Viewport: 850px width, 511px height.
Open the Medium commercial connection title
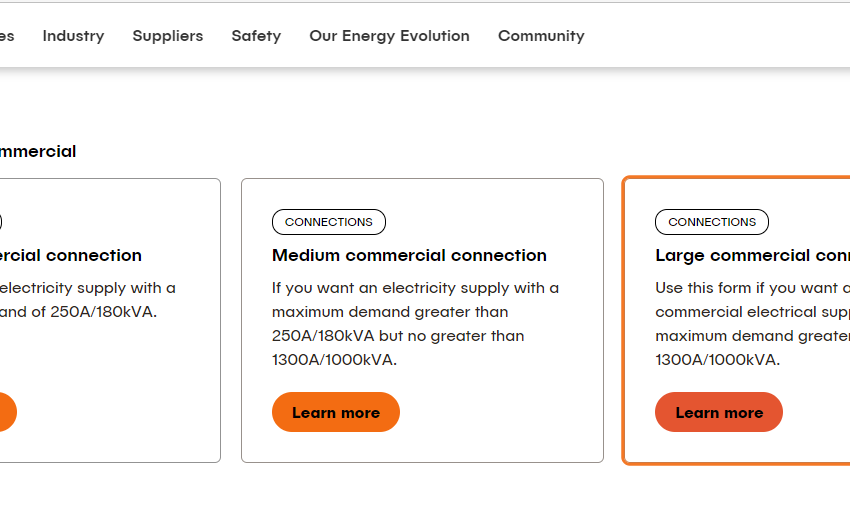pyautogui.click(x=409, y=255)
